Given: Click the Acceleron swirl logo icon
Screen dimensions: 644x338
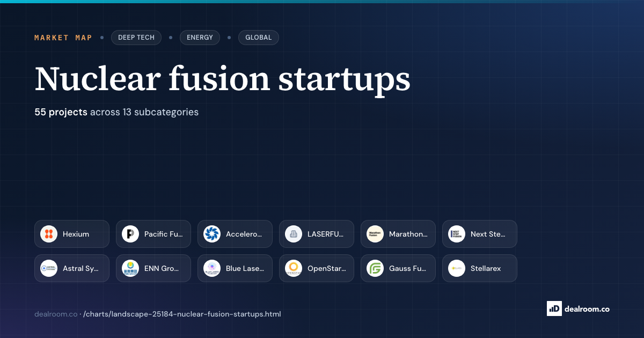Looking at the screenshot, I should (x=212, y=234).
